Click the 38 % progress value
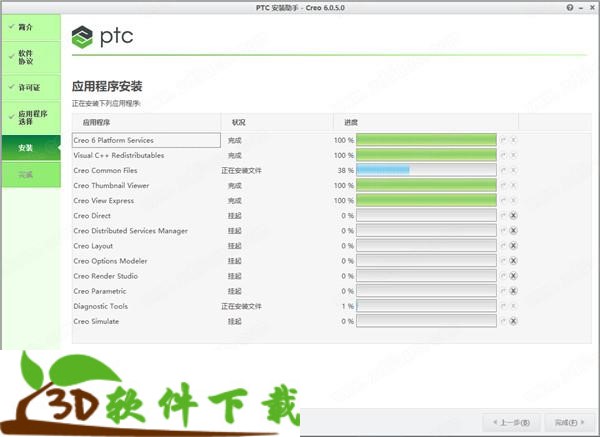Screen dimensions: 600x437 click(x=346, y=170)
